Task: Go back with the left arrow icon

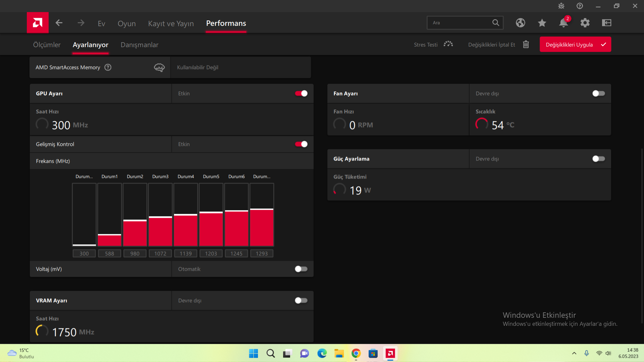Action: (x=59, y=23)
